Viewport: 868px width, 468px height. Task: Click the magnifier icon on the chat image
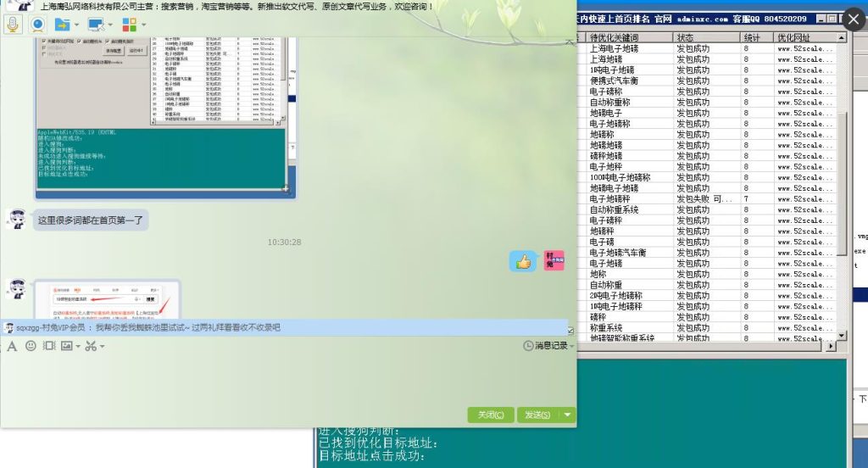(x=286, y=189)
